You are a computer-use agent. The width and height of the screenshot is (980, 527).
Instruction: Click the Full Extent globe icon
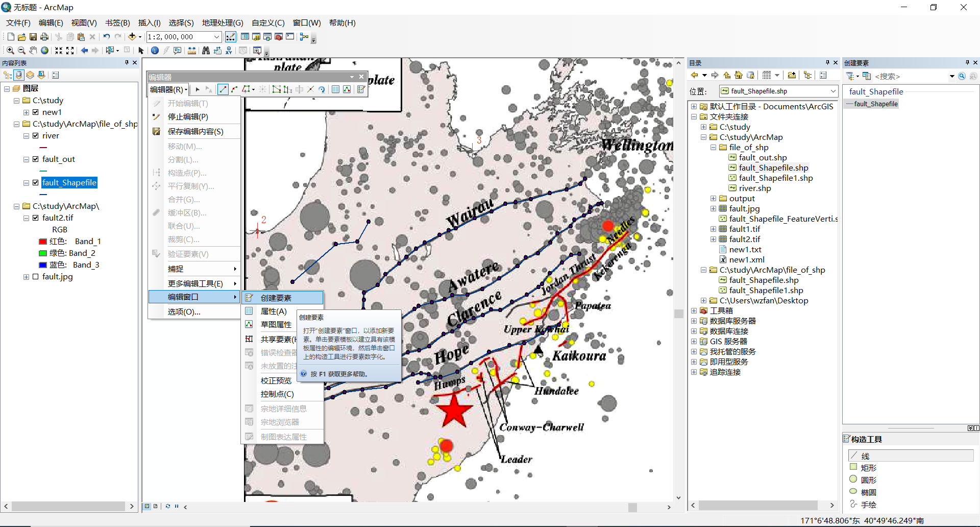pyautogui.click(x=44, y=51)
